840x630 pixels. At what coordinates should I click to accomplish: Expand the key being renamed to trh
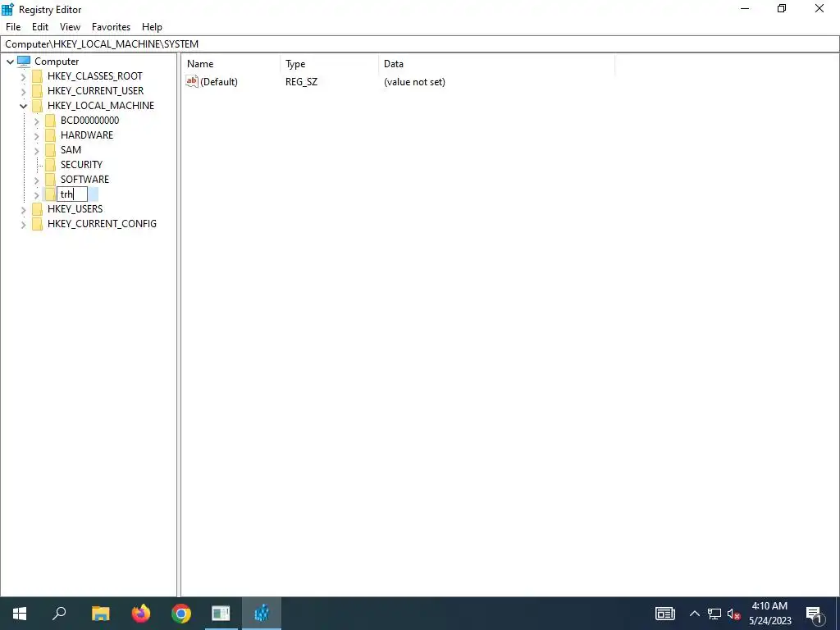tap(36, 195)
